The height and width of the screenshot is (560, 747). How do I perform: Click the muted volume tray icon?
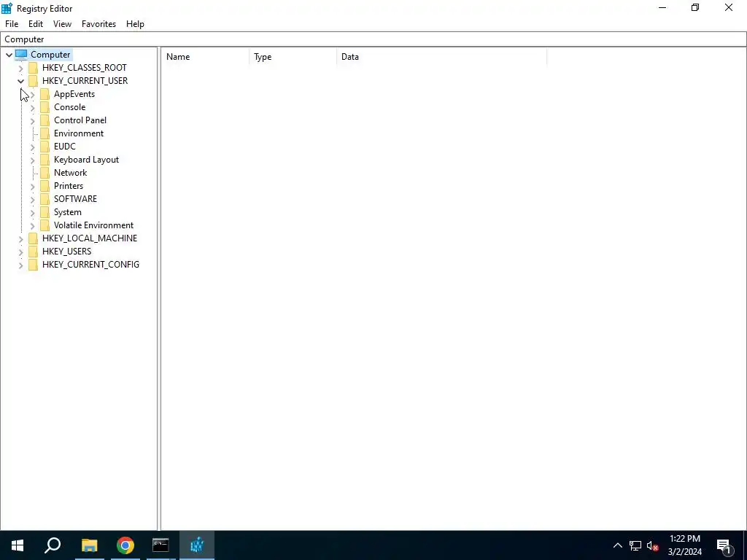(653, 545)
